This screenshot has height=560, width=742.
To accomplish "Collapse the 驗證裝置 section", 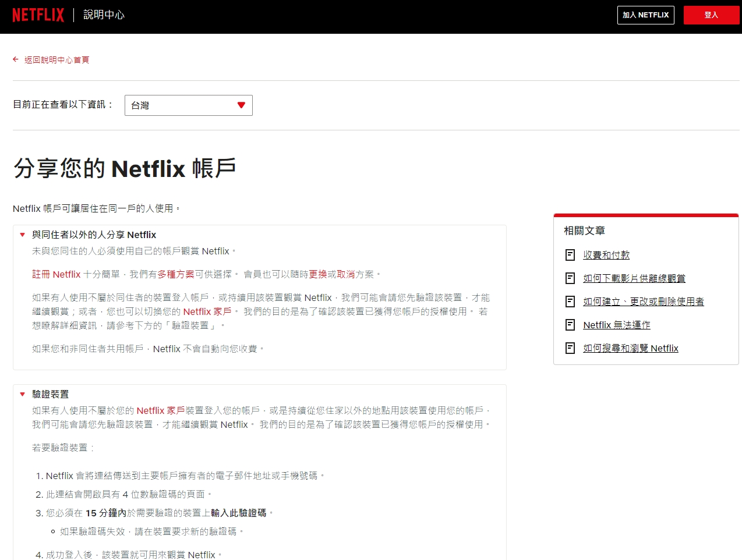I will (x=50, y=394).
